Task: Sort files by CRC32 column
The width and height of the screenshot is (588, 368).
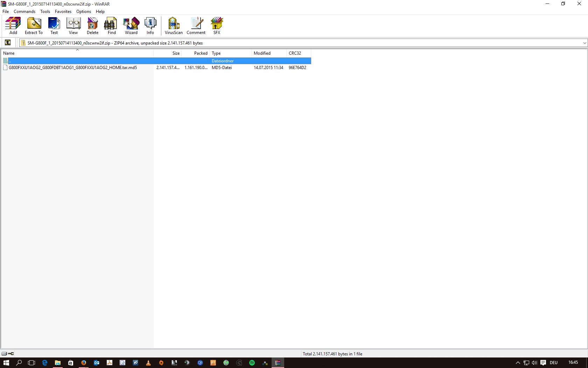Action: pos(299,53)
